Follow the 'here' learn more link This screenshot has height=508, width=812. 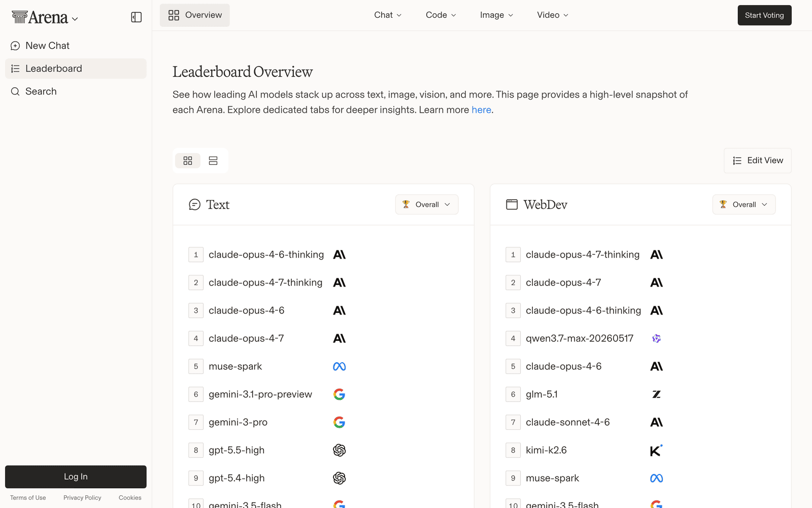point(481,110)
